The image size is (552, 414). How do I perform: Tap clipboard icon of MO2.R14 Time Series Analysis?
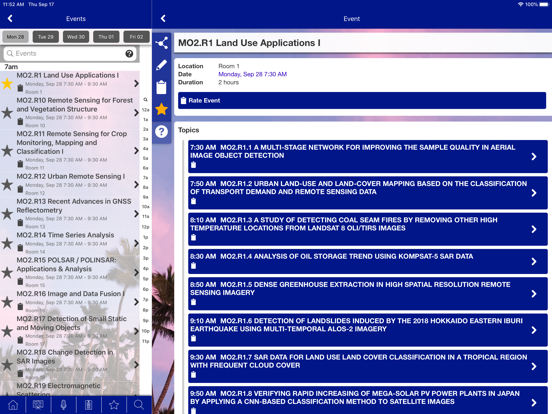point(20,248)
